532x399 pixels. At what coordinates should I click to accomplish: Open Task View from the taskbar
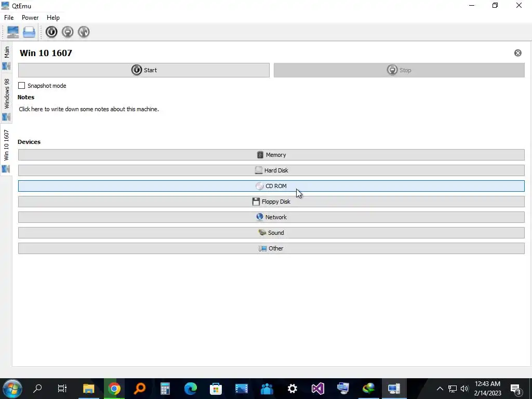[x=62, y=389]
